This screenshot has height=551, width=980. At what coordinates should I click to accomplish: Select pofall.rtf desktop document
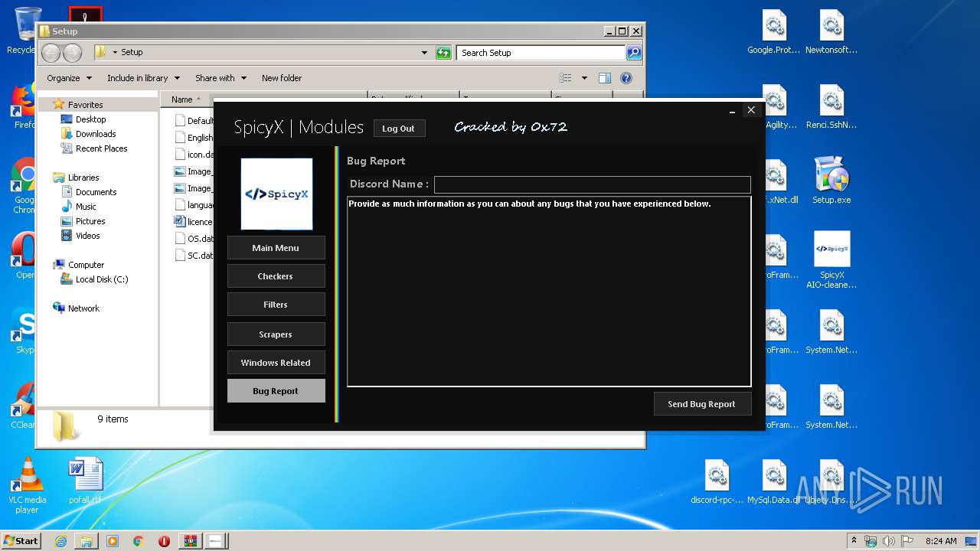tap(85, 482)
